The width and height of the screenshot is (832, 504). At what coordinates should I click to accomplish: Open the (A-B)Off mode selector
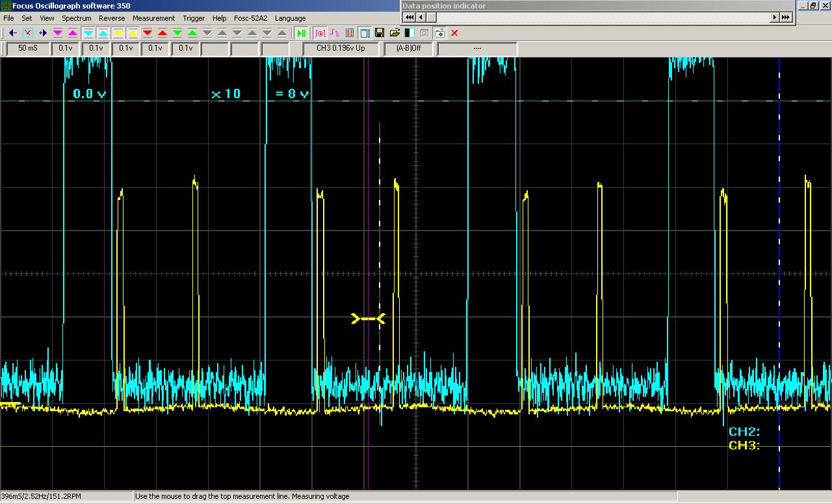point(408,48)
